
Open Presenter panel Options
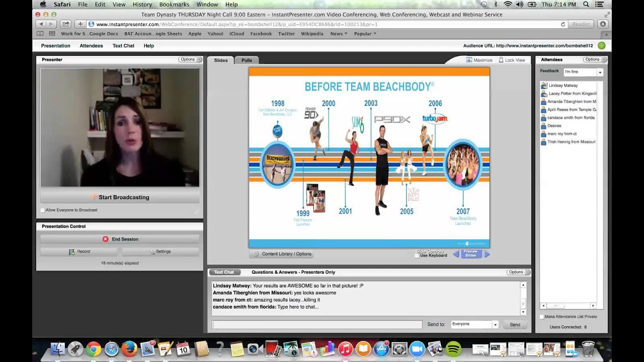pos(190,59)
